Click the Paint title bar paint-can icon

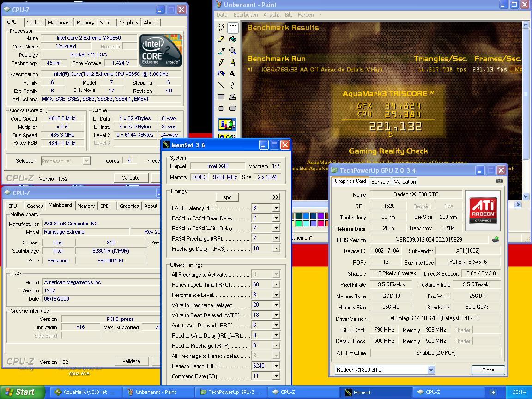[x=219, y=5]
